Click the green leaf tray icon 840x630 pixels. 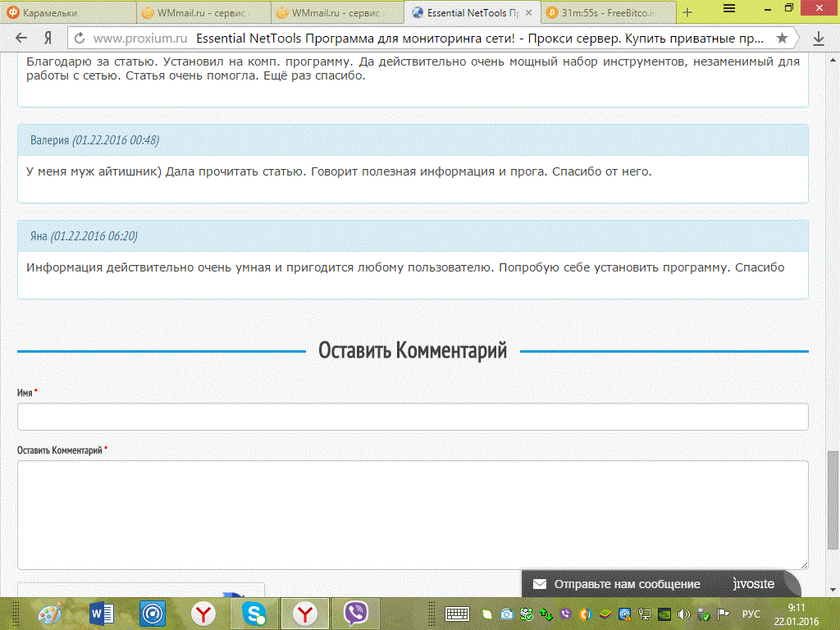point(487,614)
